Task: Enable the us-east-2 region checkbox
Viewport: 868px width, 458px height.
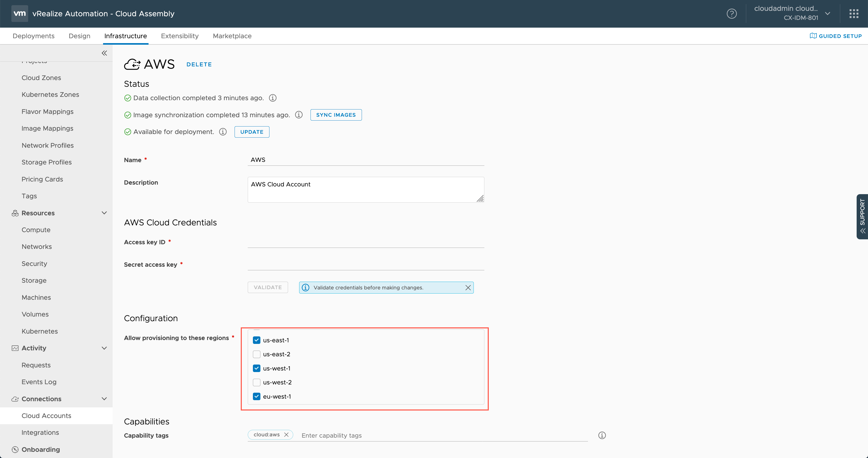Action: click(x=257, y=354)
